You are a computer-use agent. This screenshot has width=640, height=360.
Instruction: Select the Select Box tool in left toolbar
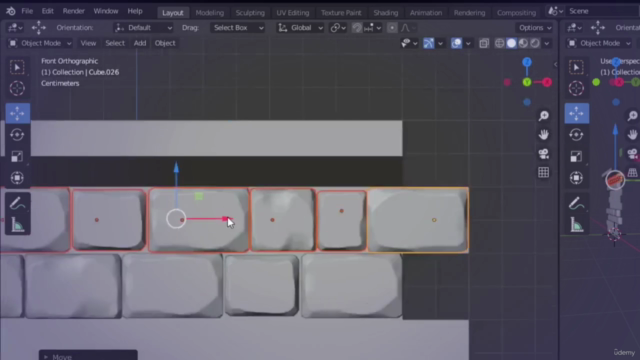coord(17,67)
